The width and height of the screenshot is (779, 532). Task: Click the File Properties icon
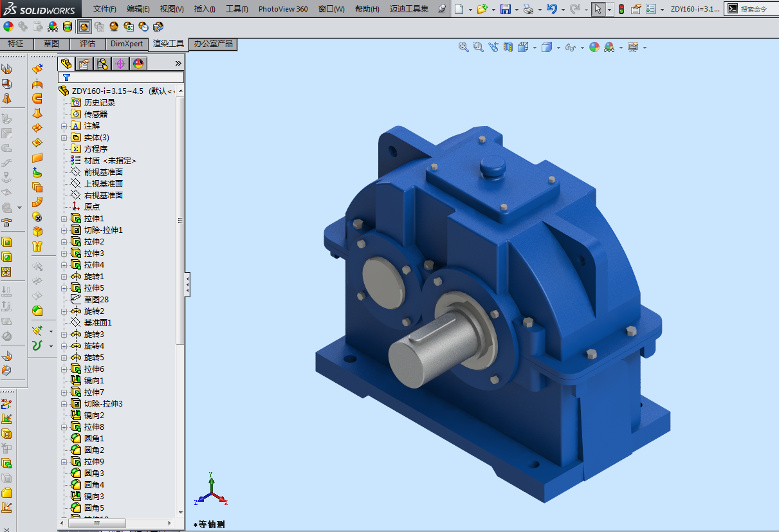tap(636, 9)
